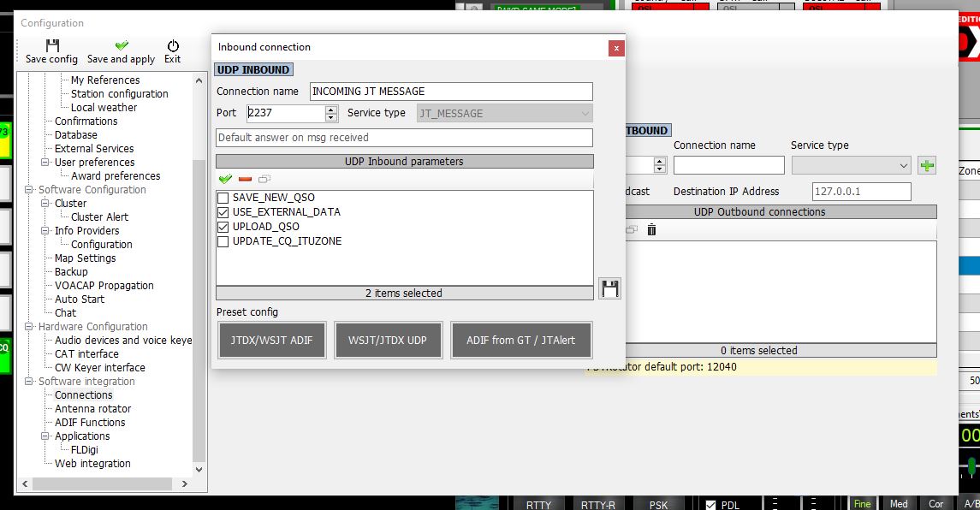Click the Fine tuning button

(x=863, y=504)
